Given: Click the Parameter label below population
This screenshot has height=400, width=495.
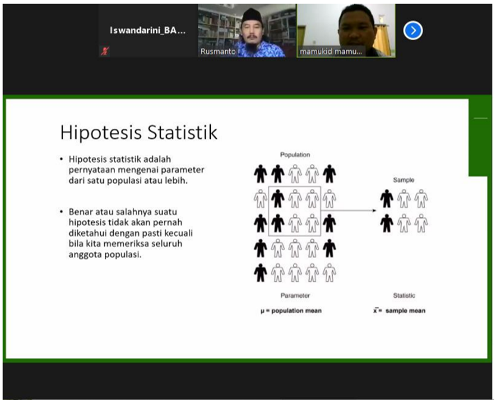Looking at the screenshot, I should click(295, 295).
